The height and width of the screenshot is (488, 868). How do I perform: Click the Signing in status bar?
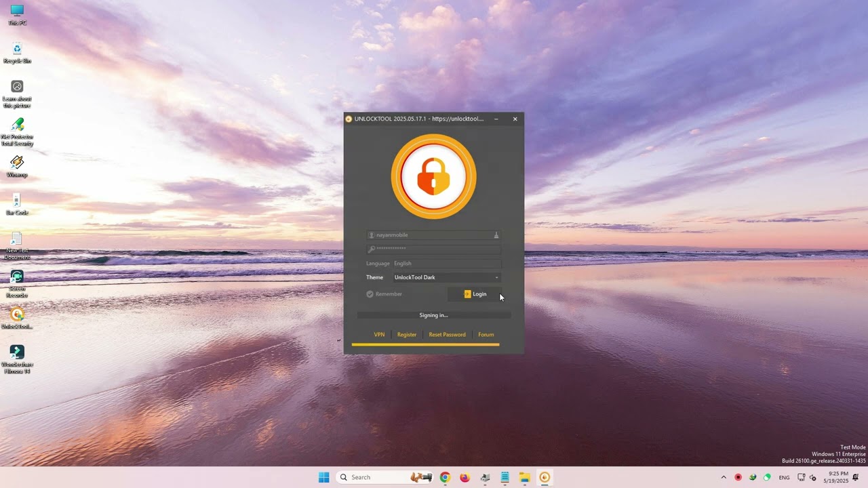coord(434,315)
